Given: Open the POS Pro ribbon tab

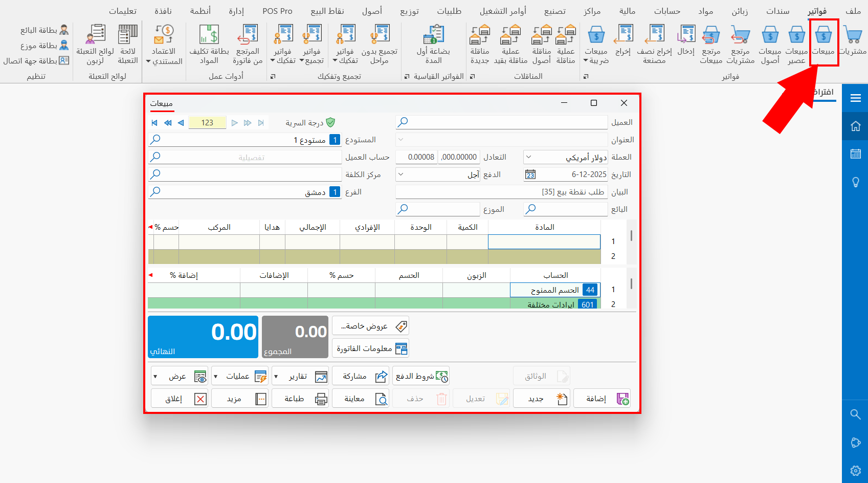Looking at the screenshot, I should [277, 11].
